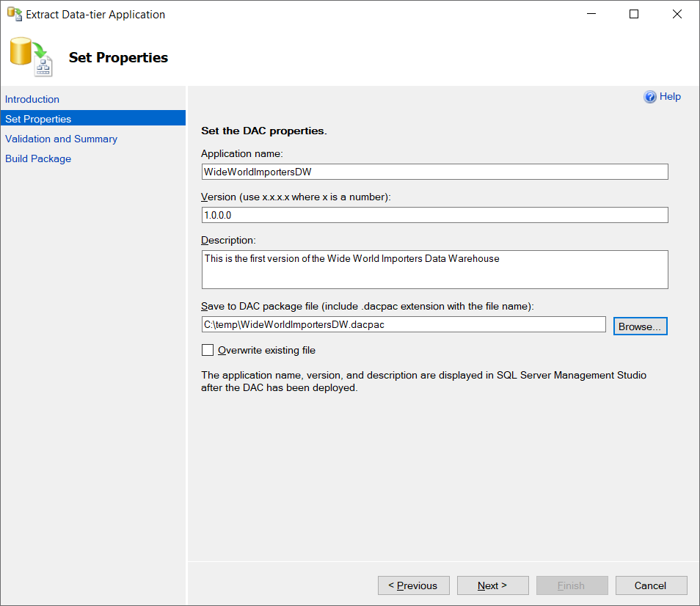
Task: Click the Version field containing 1.0.0.0
Action: (x=434, y=215)
